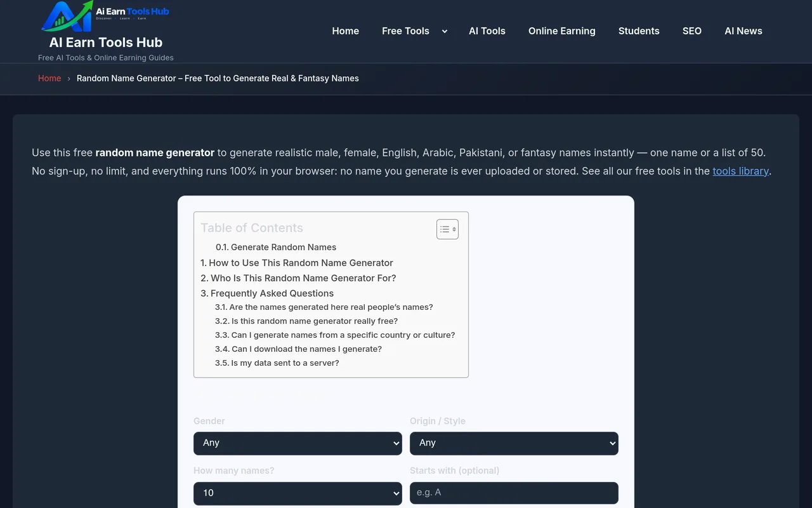Open the Gender dropdown
This screenshot has width=812, height=508.
coord(298,443)
